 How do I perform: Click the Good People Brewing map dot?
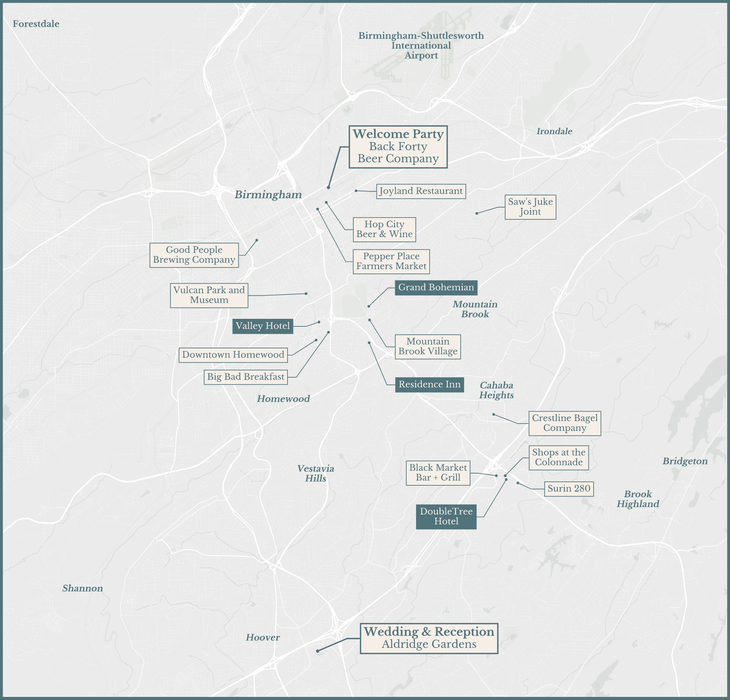click(x=257, y=240)
